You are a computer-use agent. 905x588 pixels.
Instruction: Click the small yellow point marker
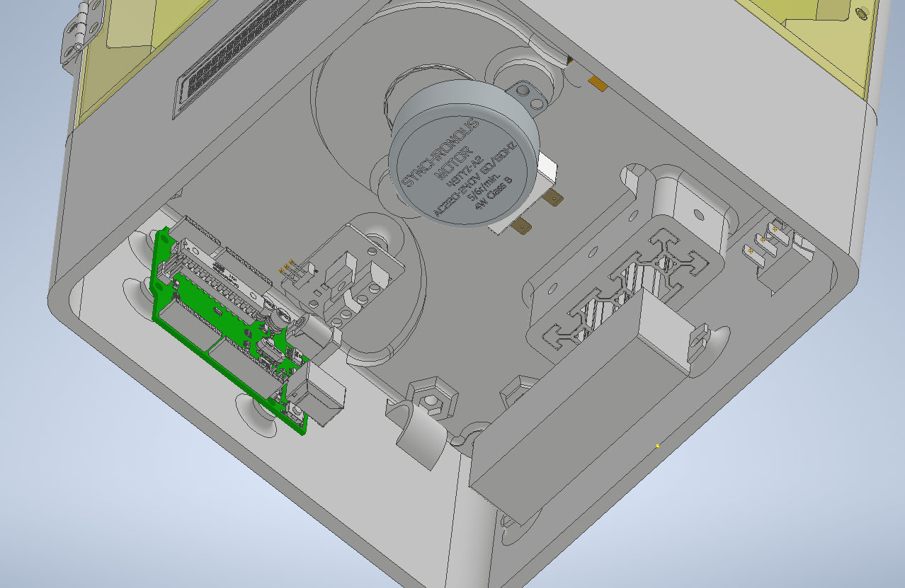coord(658,445)
